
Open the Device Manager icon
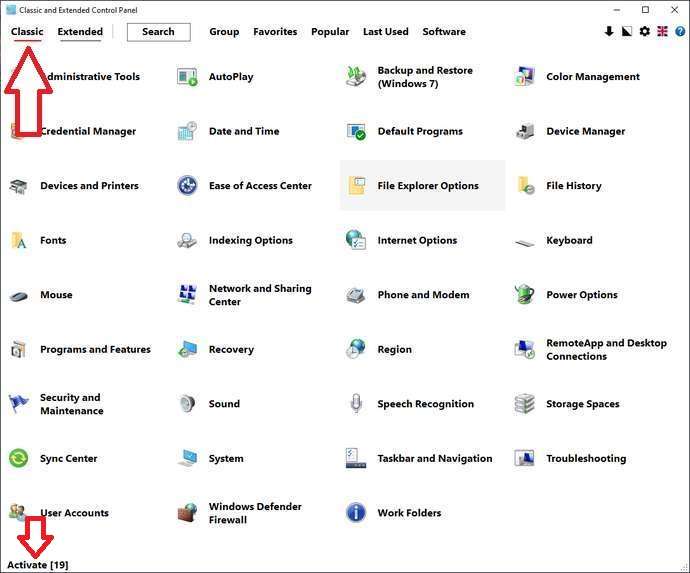click(x=525, y=131)
